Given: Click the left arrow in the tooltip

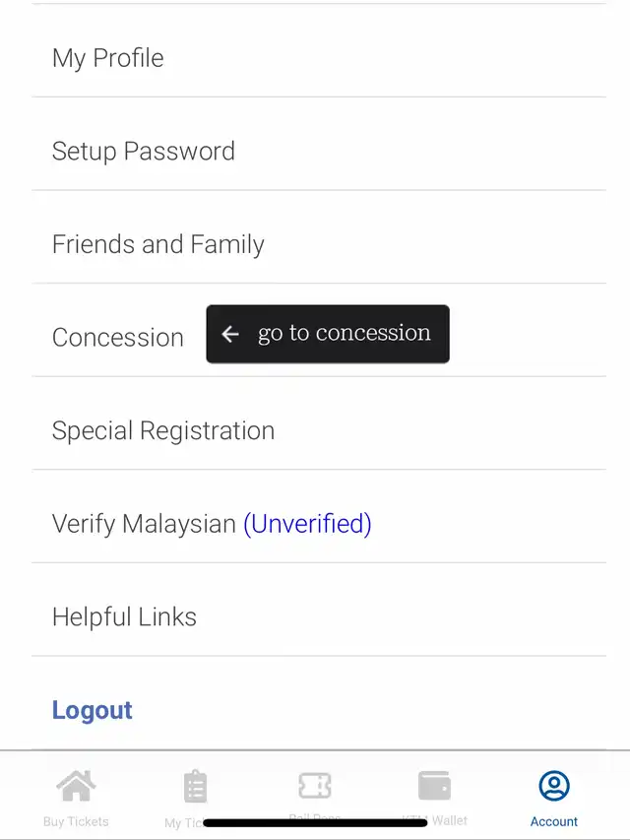Looking at the screenshot, I should [230, 334].
